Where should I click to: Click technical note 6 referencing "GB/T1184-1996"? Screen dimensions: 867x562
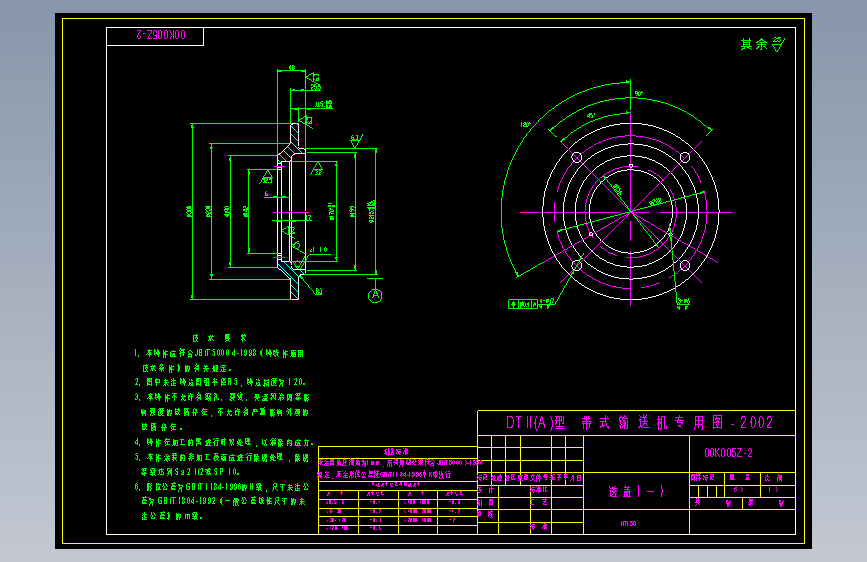(222, 487)
